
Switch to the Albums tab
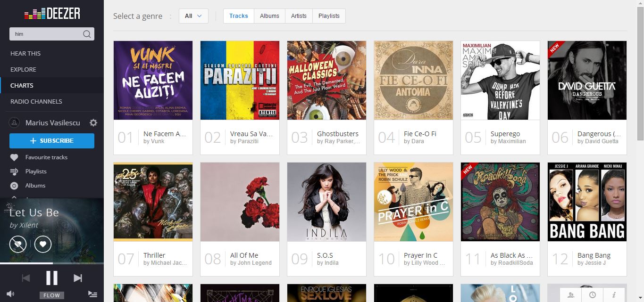coord(269,16)
